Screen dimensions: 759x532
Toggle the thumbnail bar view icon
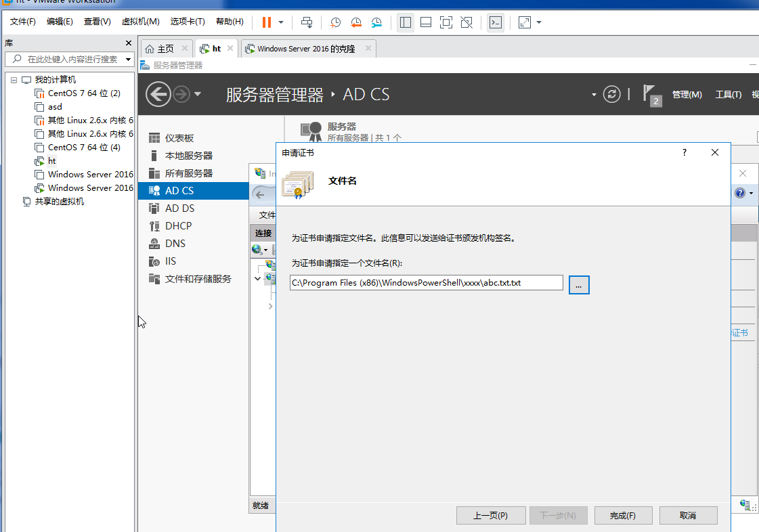[x=426, y=22]
